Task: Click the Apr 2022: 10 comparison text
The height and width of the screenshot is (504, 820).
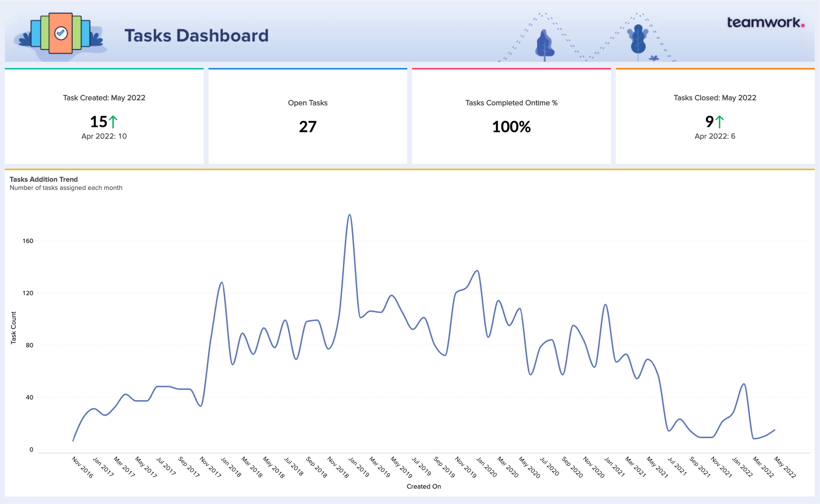Action: pyautogui.click(x=104, y=136)
